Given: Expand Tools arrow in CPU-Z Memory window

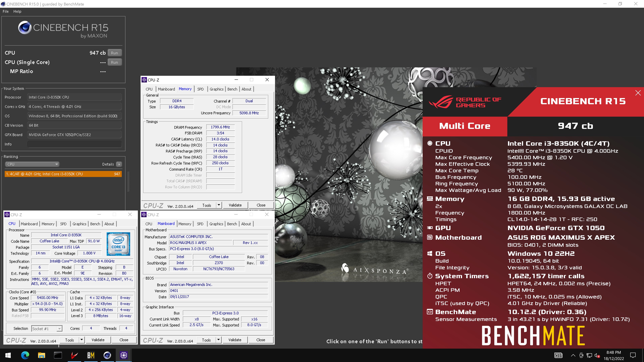Looking at the screenshot, I should click(219, 205).
